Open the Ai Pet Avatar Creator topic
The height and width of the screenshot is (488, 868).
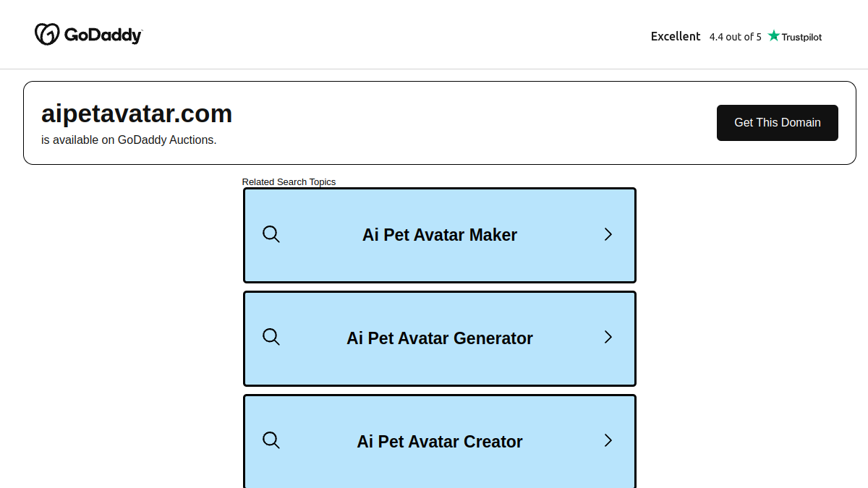(440, 441)
